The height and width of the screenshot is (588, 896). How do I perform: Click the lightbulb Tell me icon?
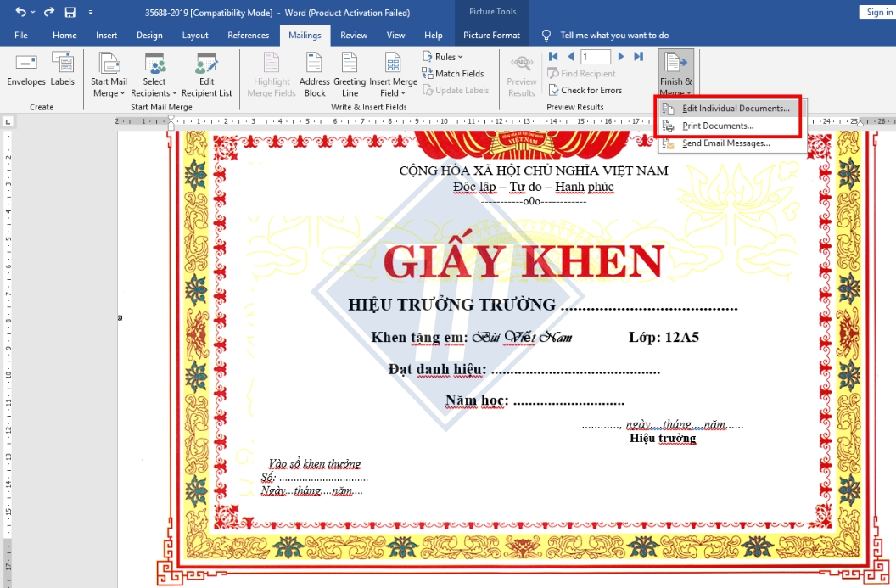click(546, 36)
